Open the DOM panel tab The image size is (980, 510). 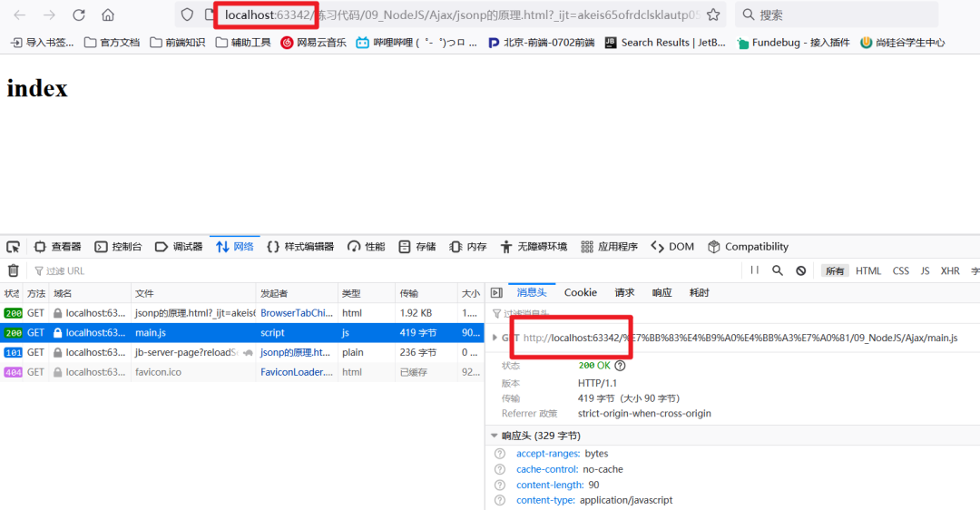[x=672, y=247]
